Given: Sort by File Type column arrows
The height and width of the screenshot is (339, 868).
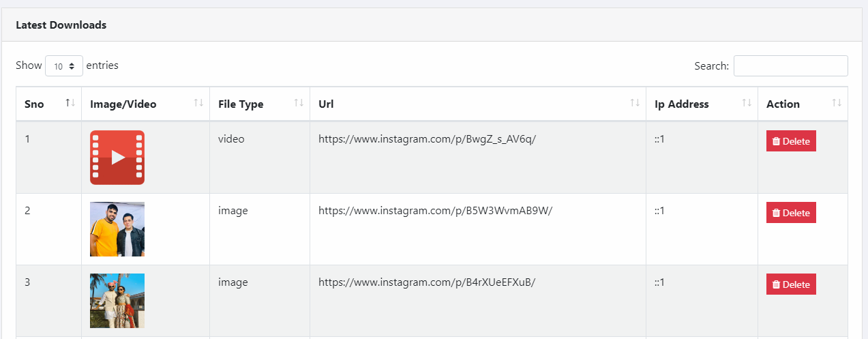Looking at the screenshot, I should tap(299, 103).
